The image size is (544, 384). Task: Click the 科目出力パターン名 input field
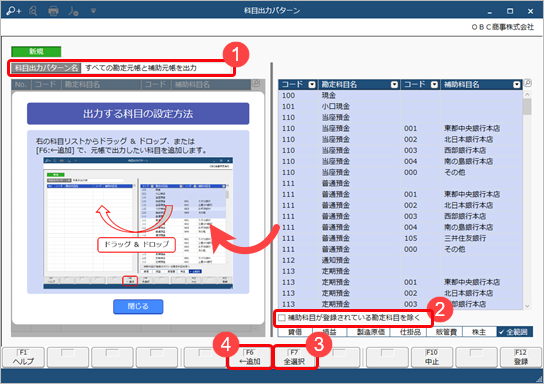click(157, 68)
